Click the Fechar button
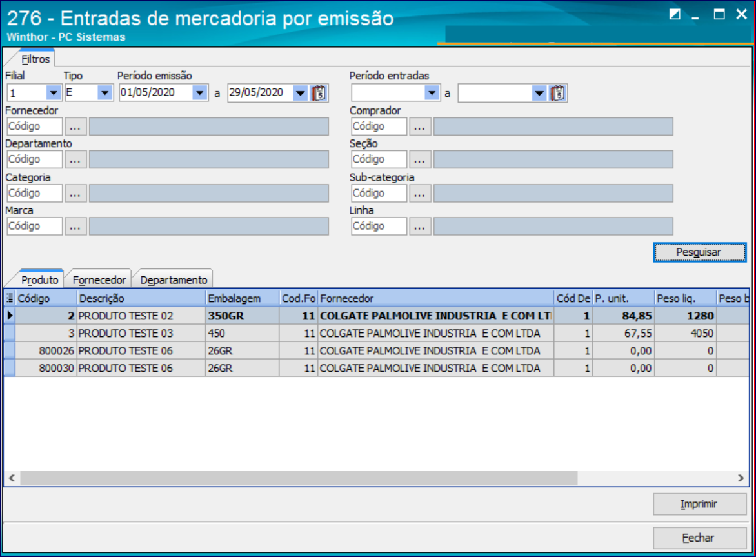This screenshot has width=756, height=557. (x=700, y=538)
